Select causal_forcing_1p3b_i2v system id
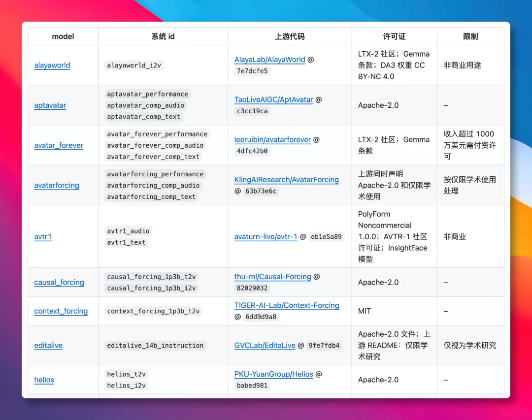 tap(151, 288)
